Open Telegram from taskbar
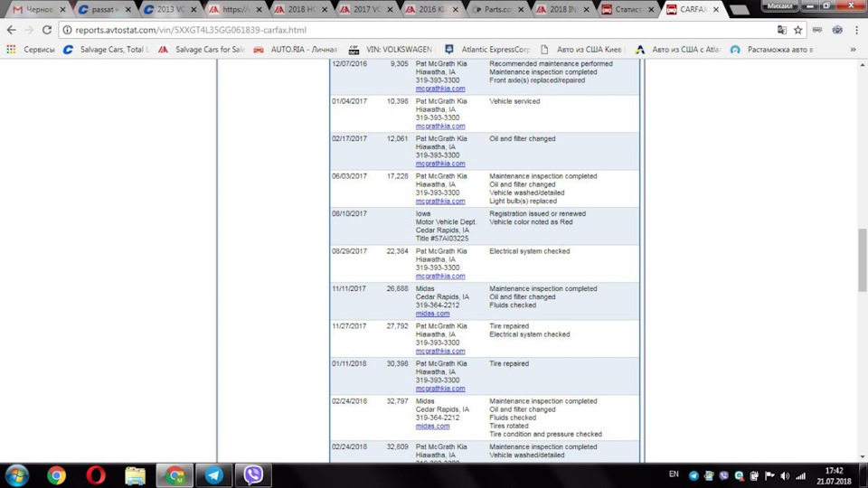This screenshot has width=868, height=488. pyautogui.click(x=213, y=475)
